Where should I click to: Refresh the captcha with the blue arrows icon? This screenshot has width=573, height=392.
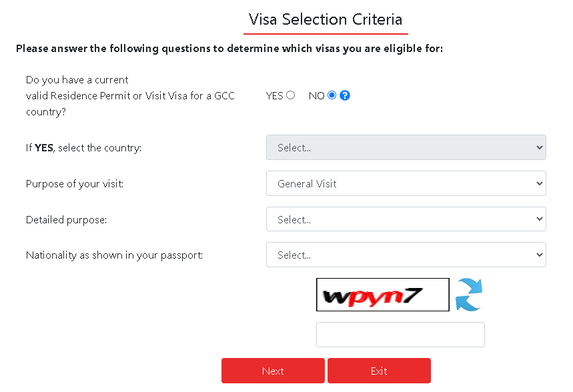click(x=469, y=295)
